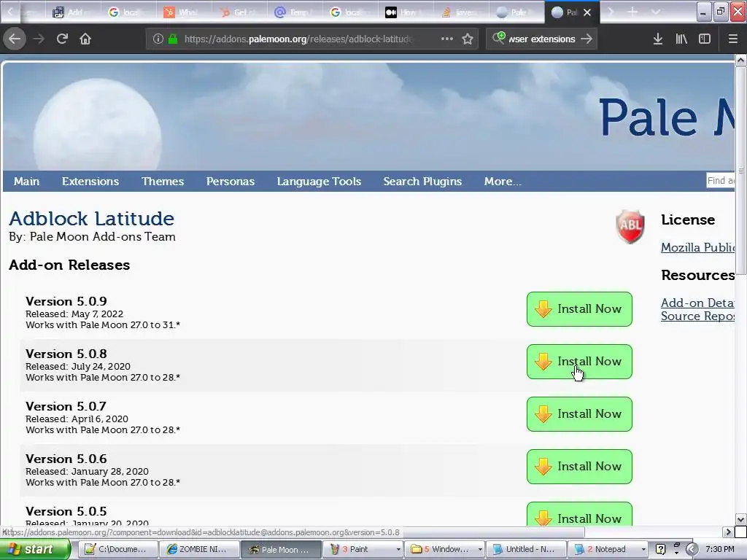Switch to ZOMBIE NI... taskbar window

pyautogui.click(x=199, y=550)
